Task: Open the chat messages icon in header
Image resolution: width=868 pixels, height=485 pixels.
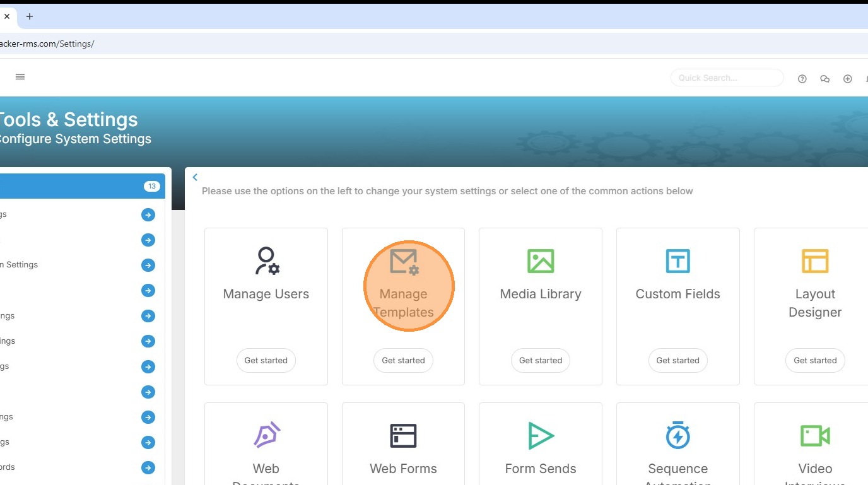Action: coord(824,79)
